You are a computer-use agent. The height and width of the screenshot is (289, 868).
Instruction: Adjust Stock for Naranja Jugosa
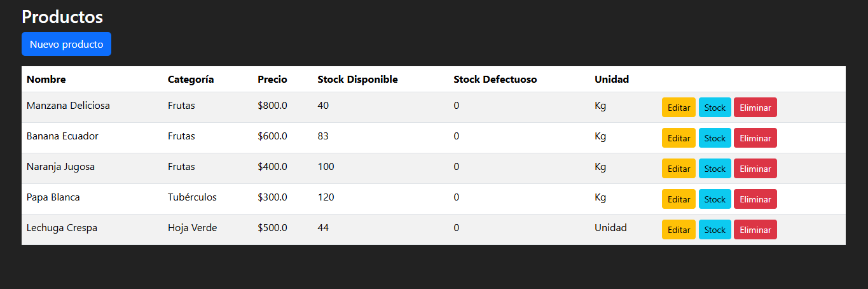[715, 169]
